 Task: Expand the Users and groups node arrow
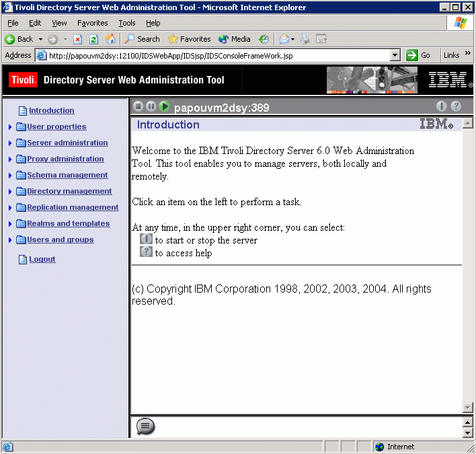coord(10,240)
